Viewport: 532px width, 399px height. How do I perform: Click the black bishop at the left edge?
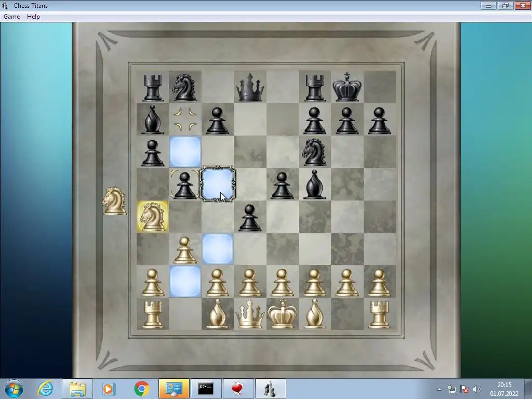[x=152, y=119]
